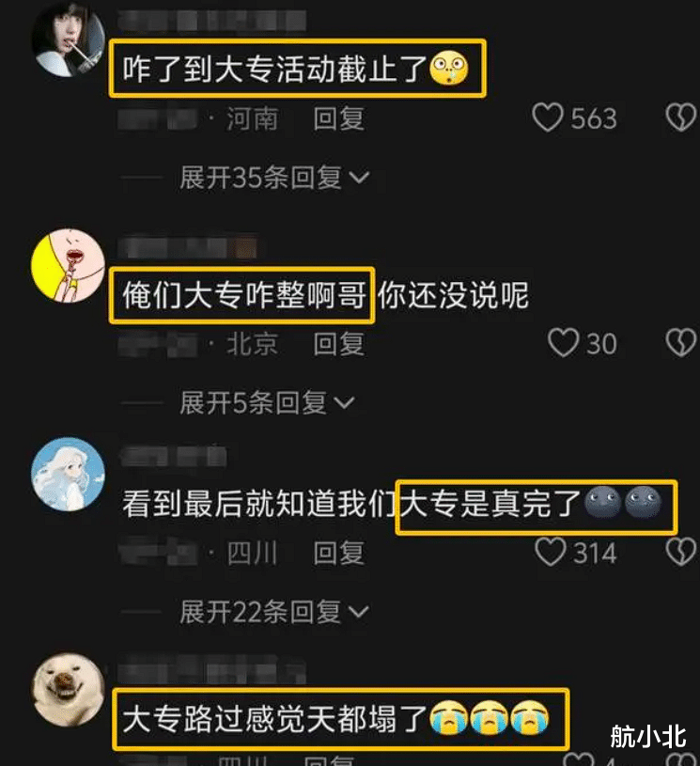The height and width of the screenshot is (766, 700).
Task: Reply to the 四川 user's 314-like comment
Action: (338, 553)
